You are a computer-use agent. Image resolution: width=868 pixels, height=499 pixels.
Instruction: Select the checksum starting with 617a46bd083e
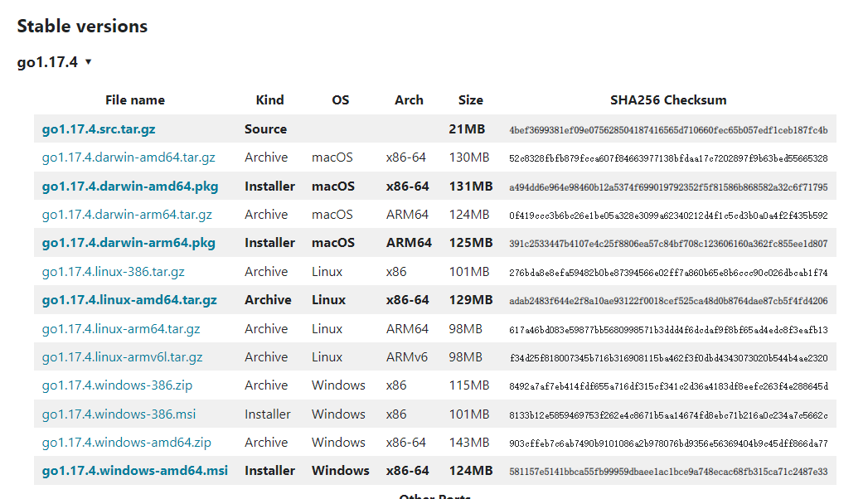(668, 330)
